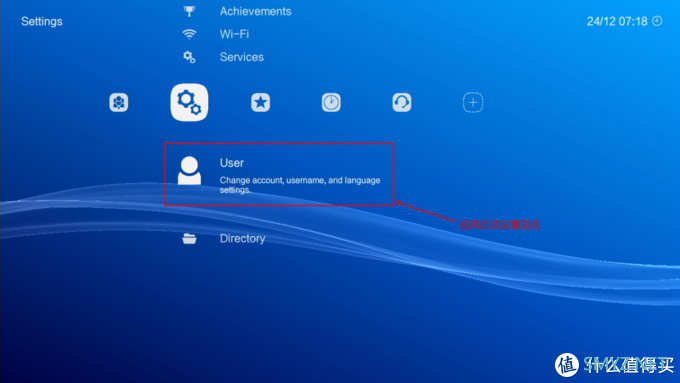This screenshot has width=680, height=383.
Task: Click the Wi-Fi signal icon
Action: tap(189, 34)
